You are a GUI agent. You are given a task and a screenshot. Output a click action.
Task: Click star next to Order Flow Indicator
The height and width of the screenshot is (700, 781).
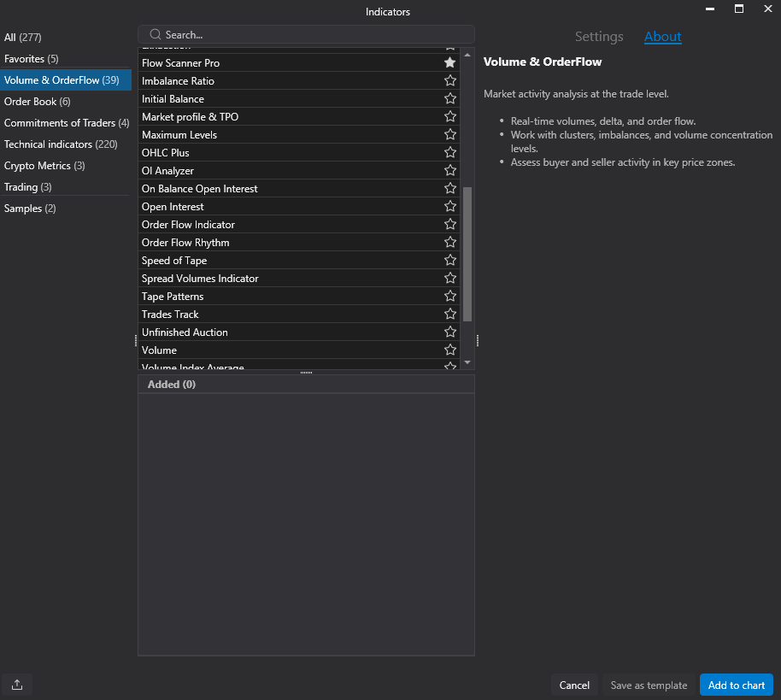[x=449, y=224]
